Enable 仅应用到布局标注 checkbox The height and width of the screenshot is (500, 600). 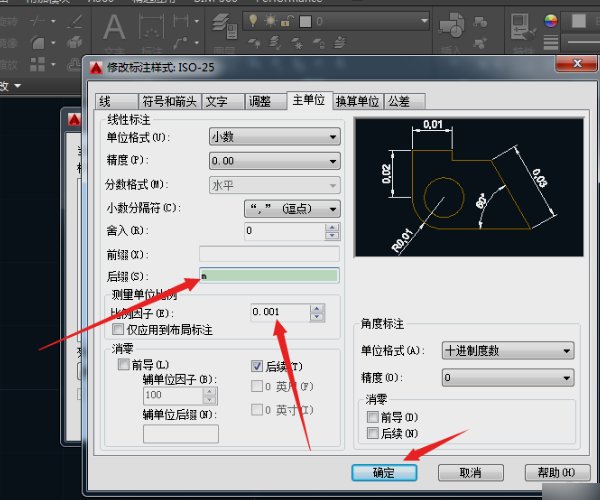[x=118, y=329]
